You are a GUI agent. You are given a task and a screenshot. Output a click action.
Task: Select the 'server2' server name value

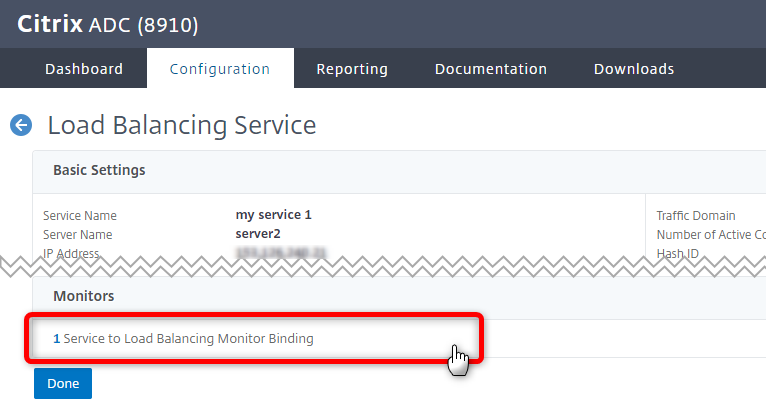[258, 234]
